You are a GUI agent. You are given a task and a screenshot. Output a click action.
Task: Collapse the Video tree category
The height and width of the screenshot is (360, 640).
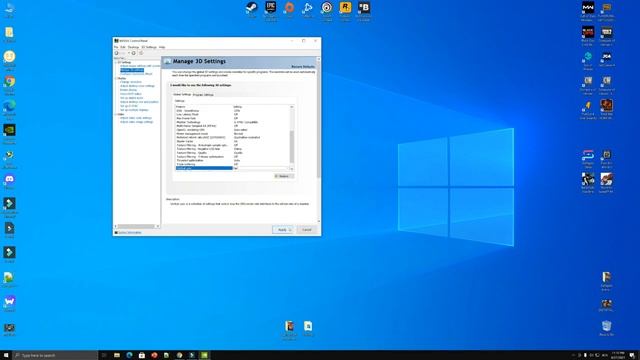116,114
